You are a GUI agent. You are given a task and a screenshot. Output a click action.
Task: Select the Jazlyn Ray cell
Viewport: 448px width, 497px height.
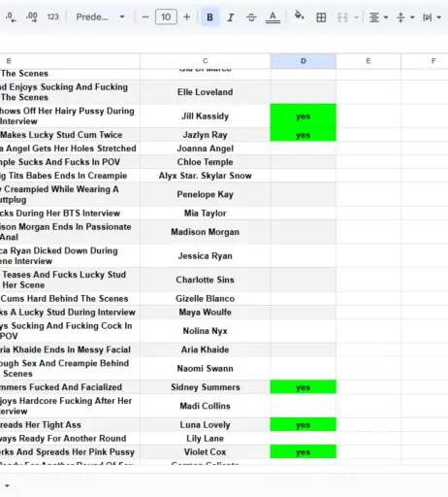point(206,135)
